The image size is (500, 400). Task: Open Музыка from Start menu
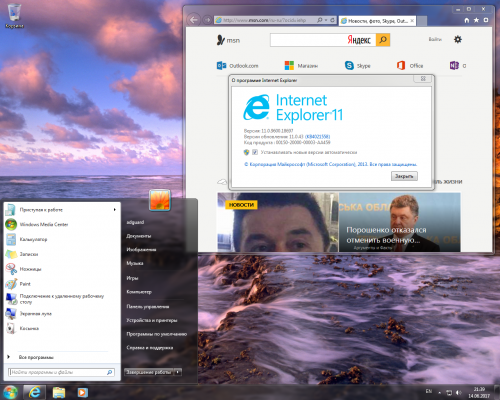tap(135, 263)
